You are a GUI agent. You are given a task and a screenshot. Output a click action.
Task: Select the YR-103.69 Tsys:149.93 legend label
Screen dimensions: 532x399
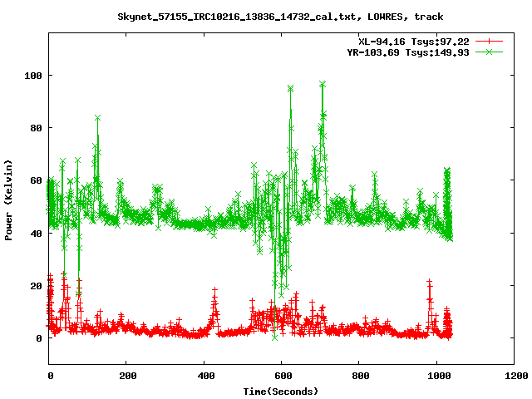[408, 52]
